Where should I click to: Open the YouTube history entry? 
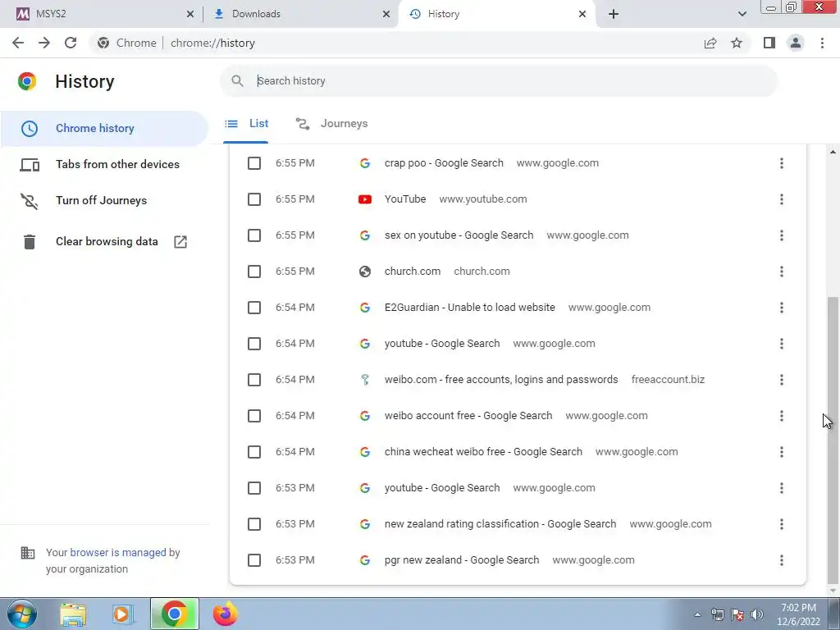pyautogui.click(x=405, y=199)
